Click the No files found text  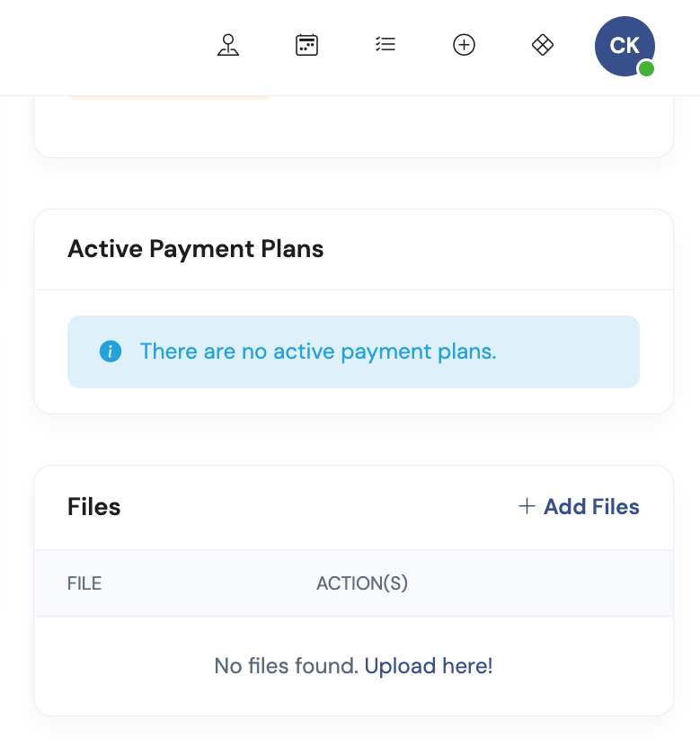coord(287,666)
